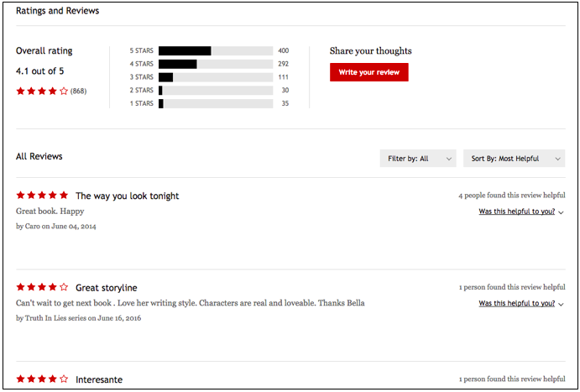
Task: Click the star rating beside Interesante
Action: click(42, 379)
